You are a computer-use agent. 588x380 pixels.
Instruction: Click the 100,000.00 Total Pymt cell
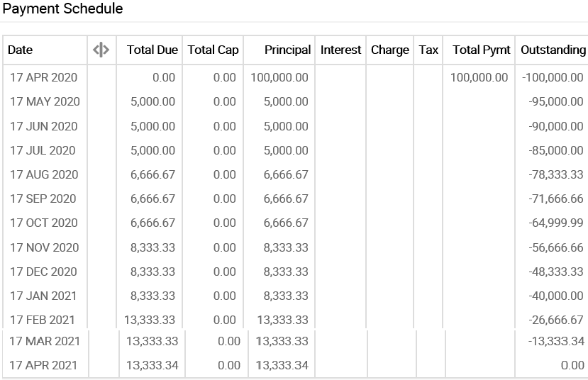tap(479, 77)
